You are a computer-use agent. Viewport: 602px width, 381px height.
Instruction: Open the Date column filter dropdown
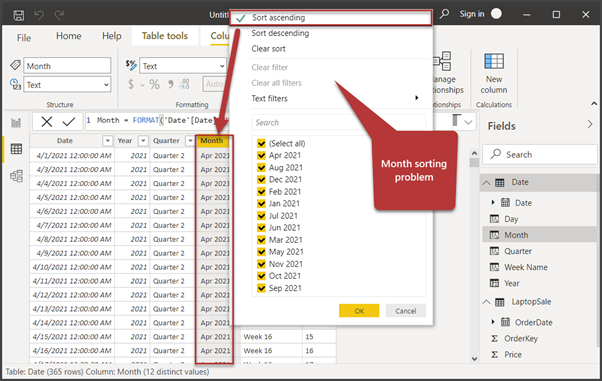click(x=108, y=141)
